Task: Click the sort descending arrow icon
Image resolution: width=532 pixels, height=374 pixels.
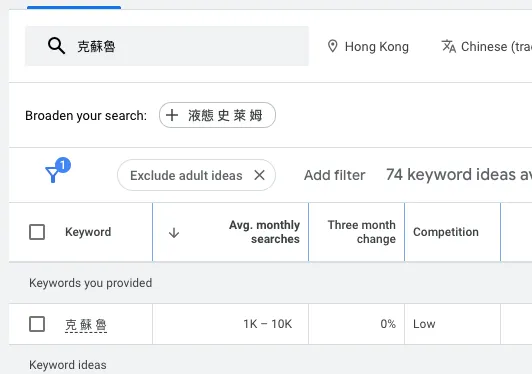Action: [x=174, y=233]
